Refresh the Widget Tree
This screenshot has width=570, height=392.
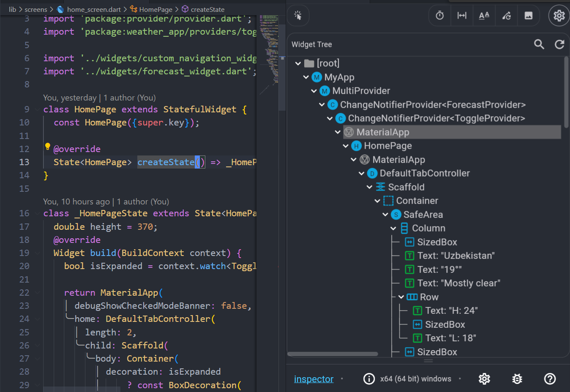click(559, 44)
